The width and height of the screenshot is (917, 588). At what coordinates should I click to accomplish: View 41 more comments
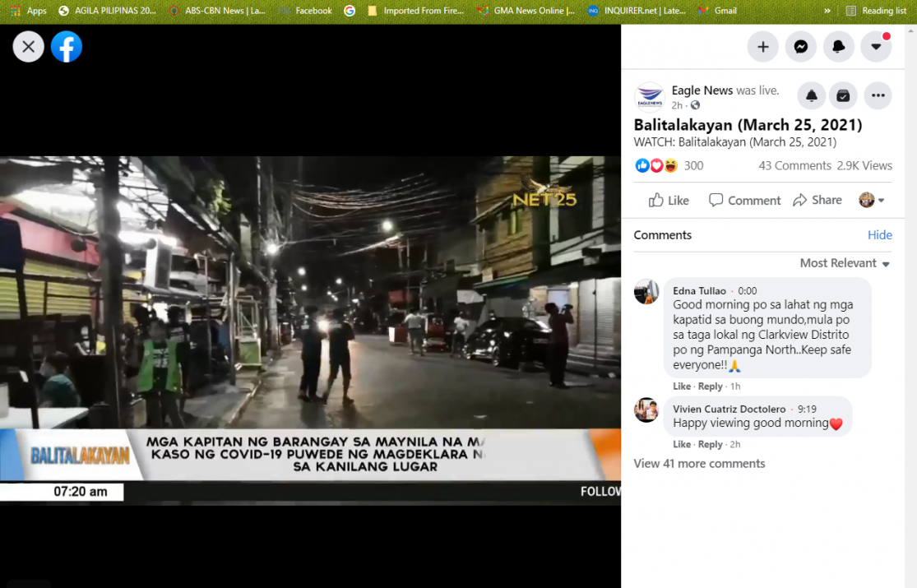pyautogui.click(x=699, y=464)
